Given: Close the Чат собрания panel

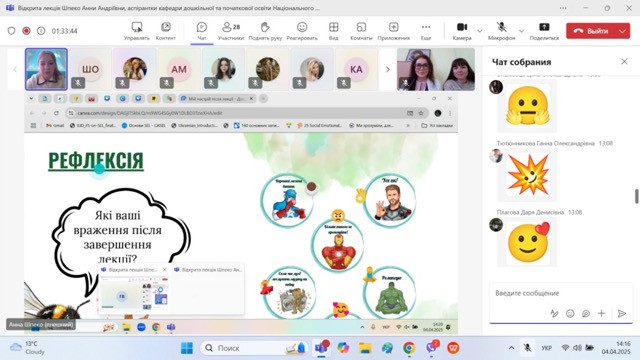Looking at the screenshot, I should click(624, 62).
